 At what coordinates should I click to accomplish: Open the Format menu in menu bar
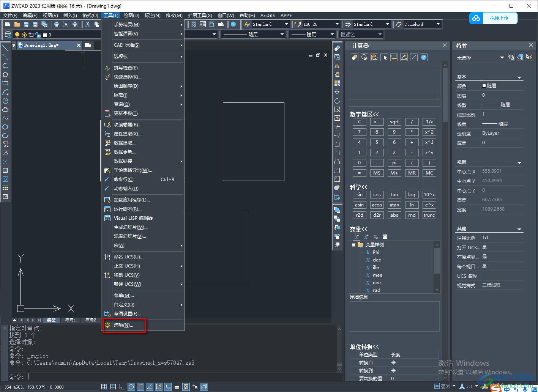coord(90,16)
